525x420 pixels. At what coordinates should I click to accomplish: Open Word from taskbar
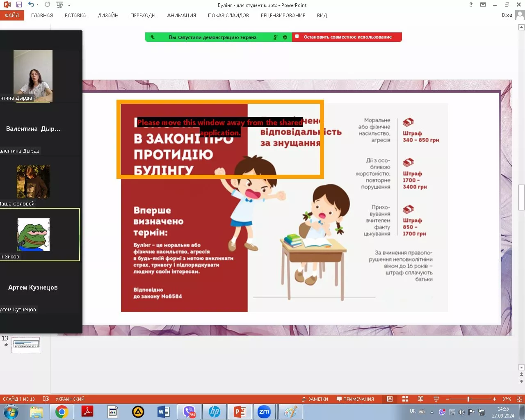tap(164, 412)
